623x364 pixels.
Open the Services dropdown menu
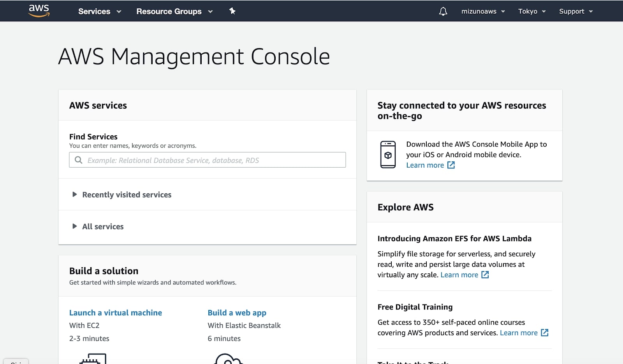(x=100, y=11)
